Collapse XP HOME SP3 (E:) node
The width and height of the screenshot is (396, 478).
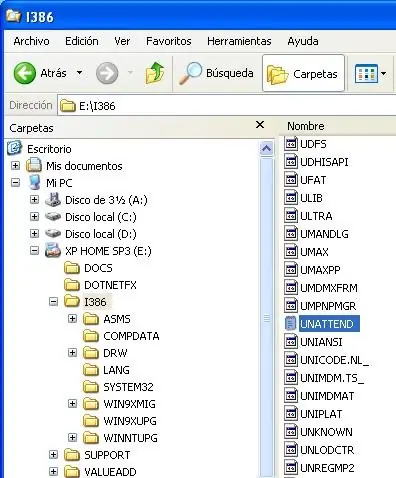pyautogui.click(x=34, y=250)
